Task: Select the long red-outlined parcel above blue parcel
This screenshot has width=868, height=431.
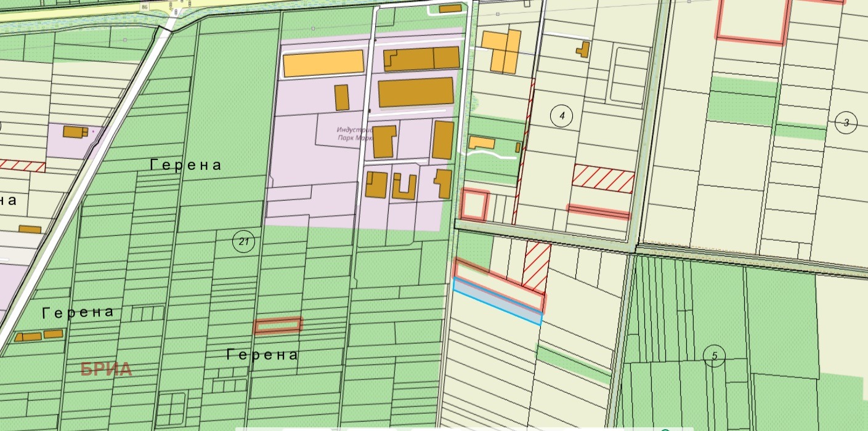Action: [x=499, y=284]
